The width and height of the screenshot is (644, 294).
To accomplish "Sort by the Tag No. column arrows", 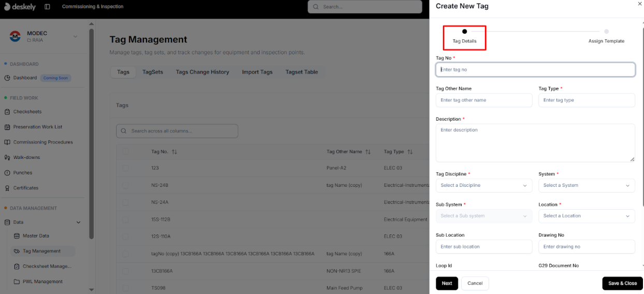I will coord(175,152).
